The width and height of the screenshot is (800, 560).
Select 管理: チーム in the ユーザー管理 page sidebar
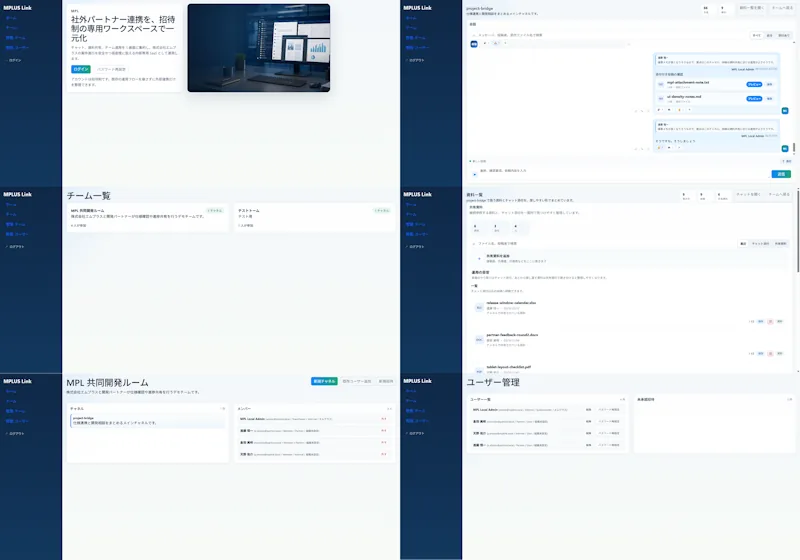pos(415,411)
